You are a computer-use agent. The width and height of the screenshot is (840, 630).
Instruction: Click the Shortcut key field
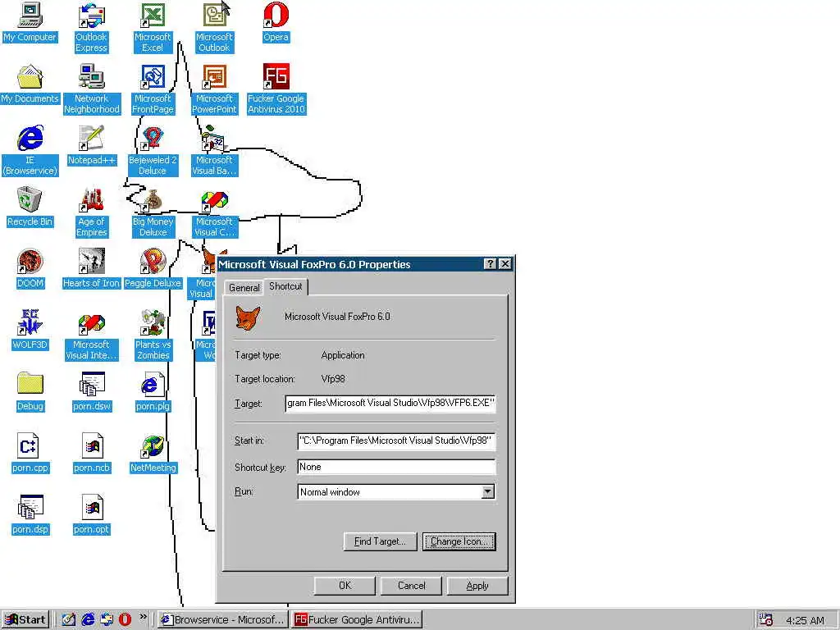tap(396, 467)
